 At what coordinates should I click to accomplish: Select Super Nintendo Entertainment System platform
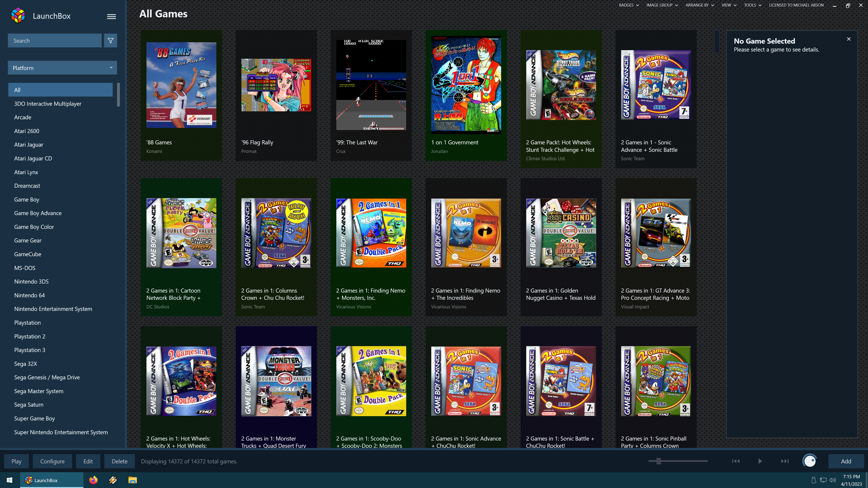(61, 432)
